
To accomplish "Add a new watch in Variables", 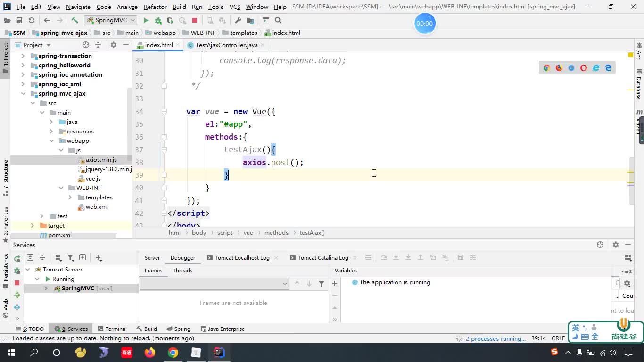I will (335, 283).
